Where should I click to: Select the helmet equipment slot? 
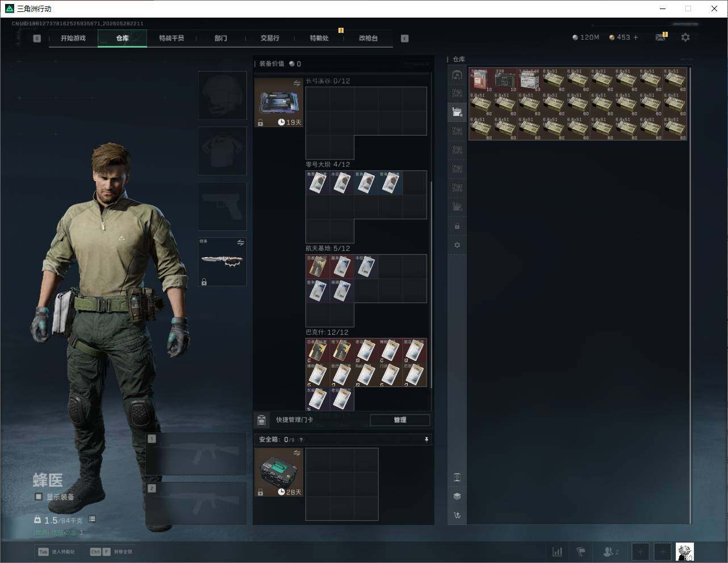click(x=222, y=95)
